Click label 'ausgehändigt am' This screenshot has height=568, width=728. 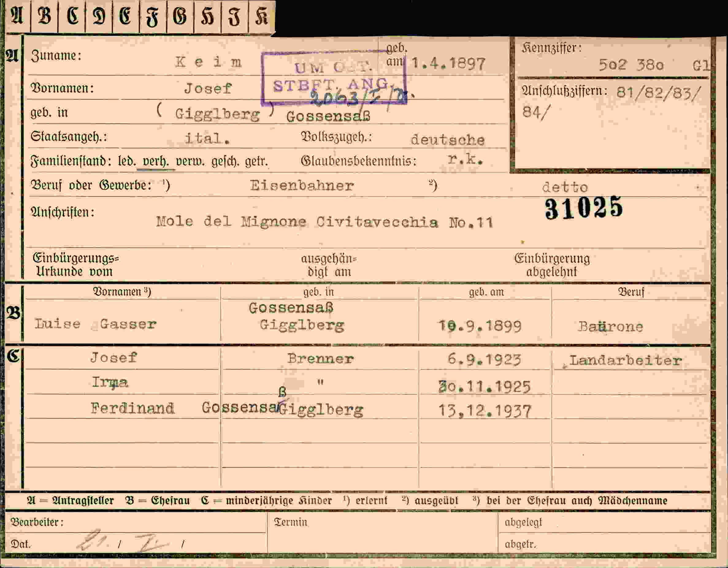pos(329,265)
